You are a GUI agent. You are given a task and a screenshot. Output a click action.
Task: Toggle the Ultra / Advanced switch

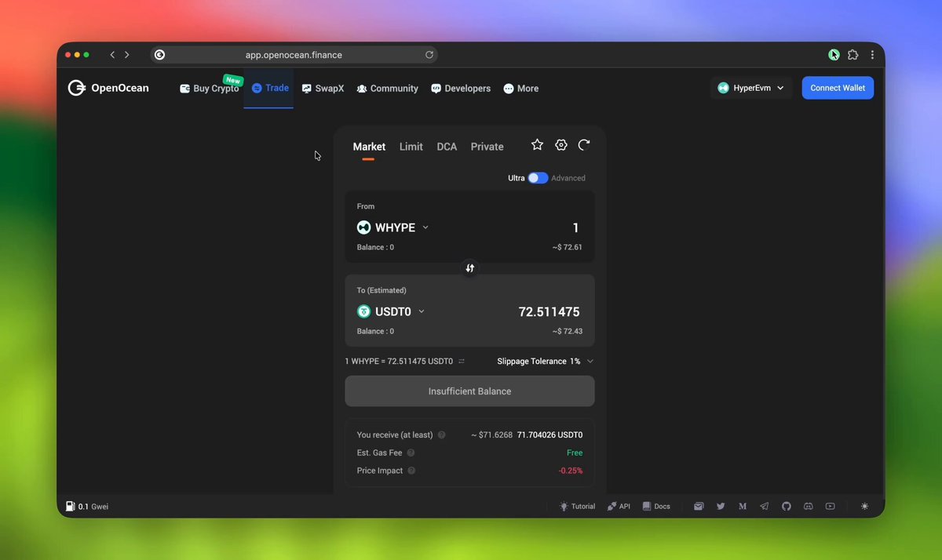click(538, 178)
